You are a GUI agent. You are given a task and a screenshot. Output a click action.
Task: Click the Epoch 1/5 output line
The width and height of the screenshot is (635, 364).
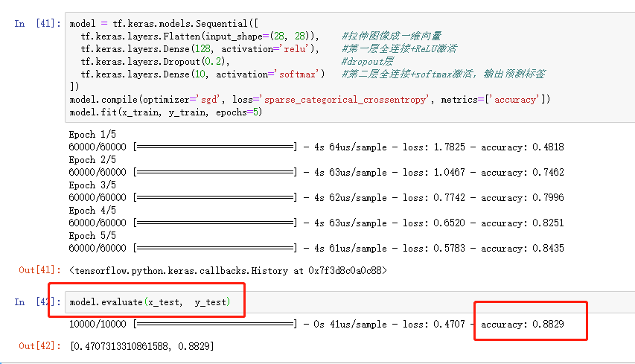pyautogui.click(x=92, y=135)
